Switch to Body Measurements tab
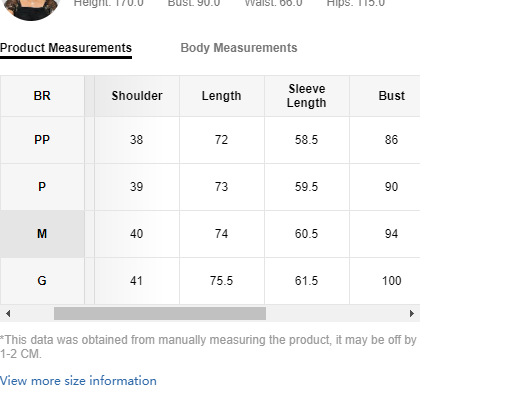 tap(239, 48)
